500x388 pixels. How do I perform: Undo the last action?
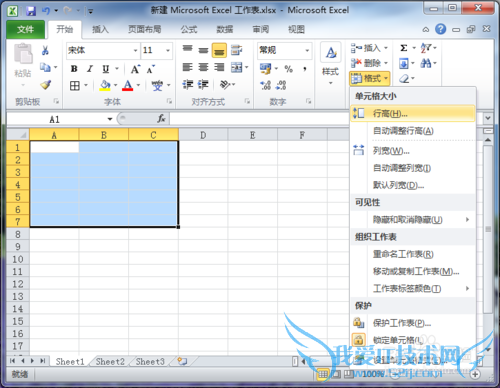45,11
